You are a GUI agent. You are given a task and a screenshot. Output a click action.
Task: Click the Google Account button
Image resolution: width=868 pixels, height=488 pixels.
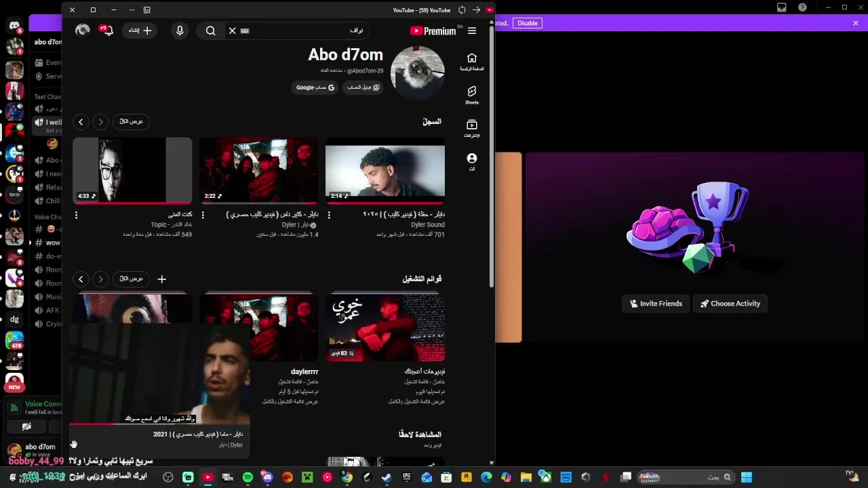point(315,87)
